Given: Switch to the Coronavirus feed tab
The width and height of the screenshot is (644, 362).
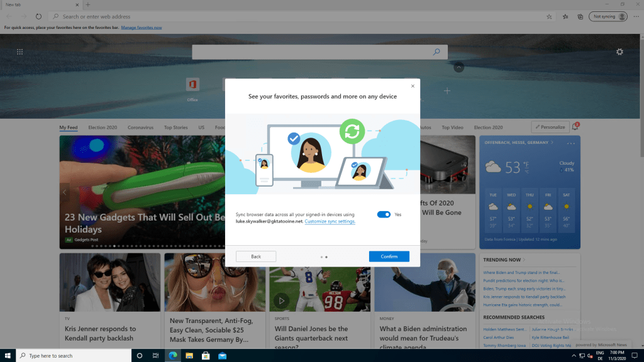Looking at the screenshot, I should 142,127.
